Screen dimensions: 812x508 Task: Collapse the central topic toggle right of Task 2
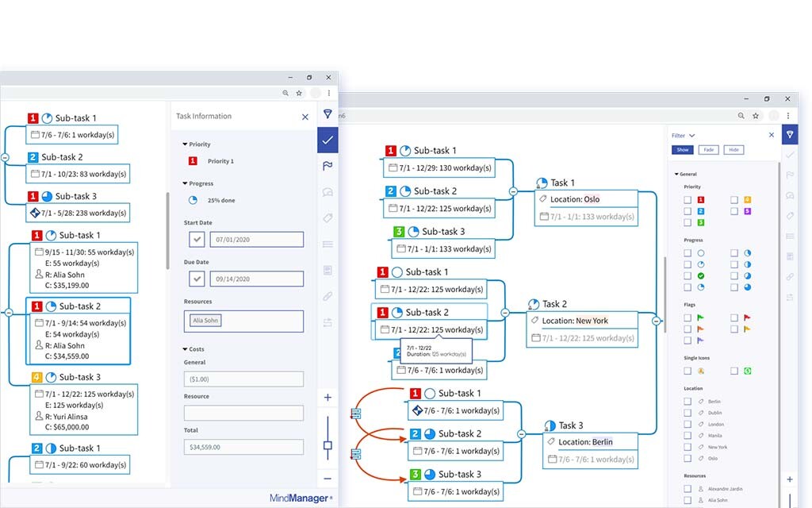656,321
